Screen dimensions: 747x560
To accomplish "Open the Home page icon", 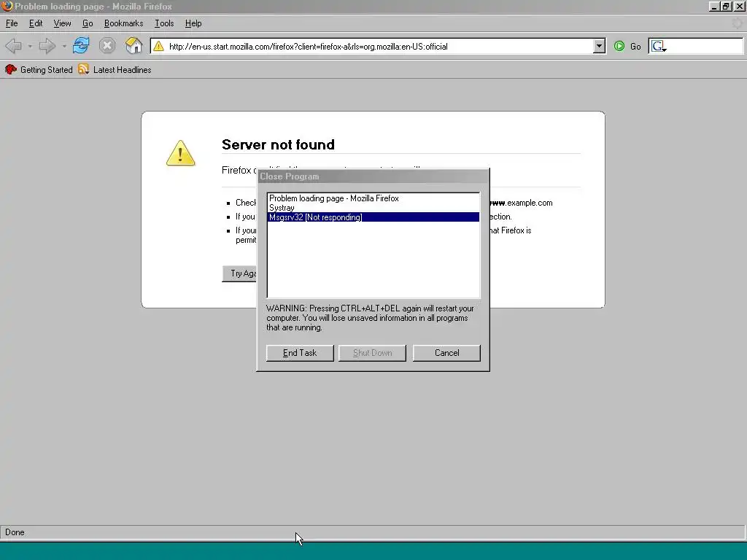I will (134, 46).
